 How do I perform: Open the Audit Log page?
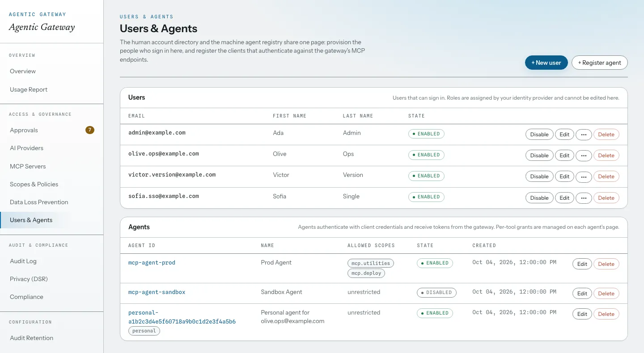point(52,261)
